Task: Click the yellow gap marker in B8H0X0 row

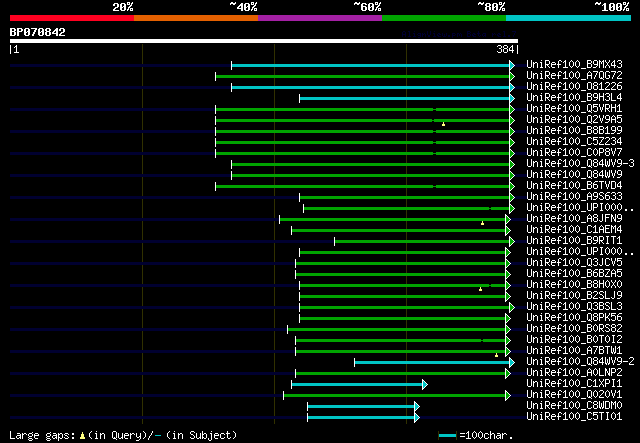Action: point(480,289)
